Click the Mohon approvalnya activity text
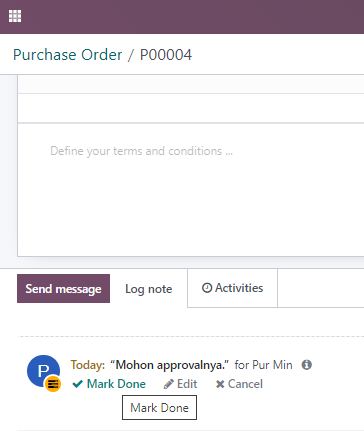This screenshot has width=364, height=439. pos(170,365)
